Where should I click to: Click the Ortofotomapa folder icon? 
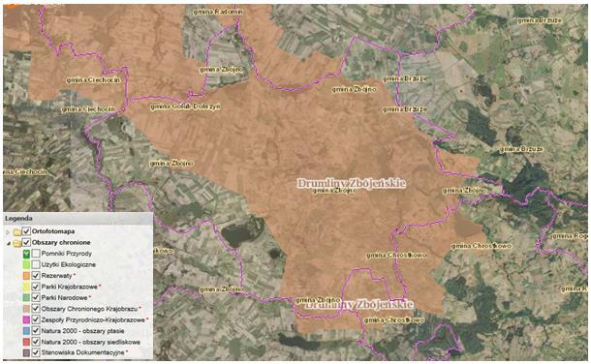(17, 232)
